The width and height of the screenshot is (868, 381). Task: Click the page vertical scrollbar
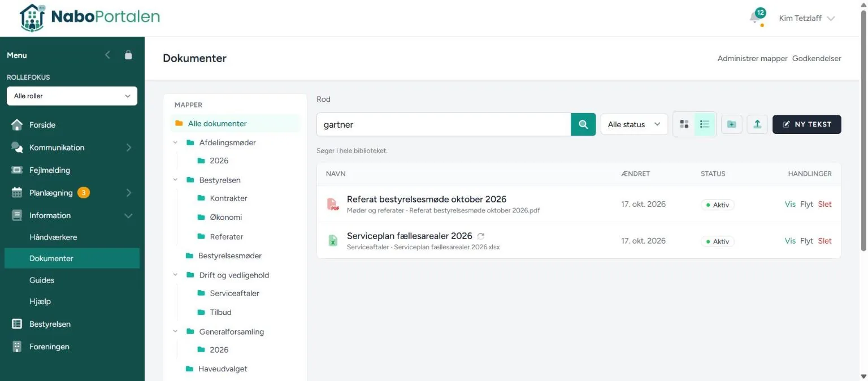point(863,130)
